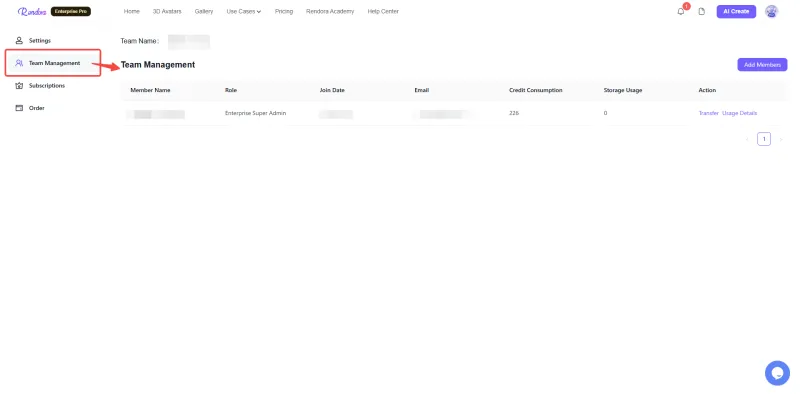Open the chat support bubble
800x394 pixels.
(x=777, y=373)
